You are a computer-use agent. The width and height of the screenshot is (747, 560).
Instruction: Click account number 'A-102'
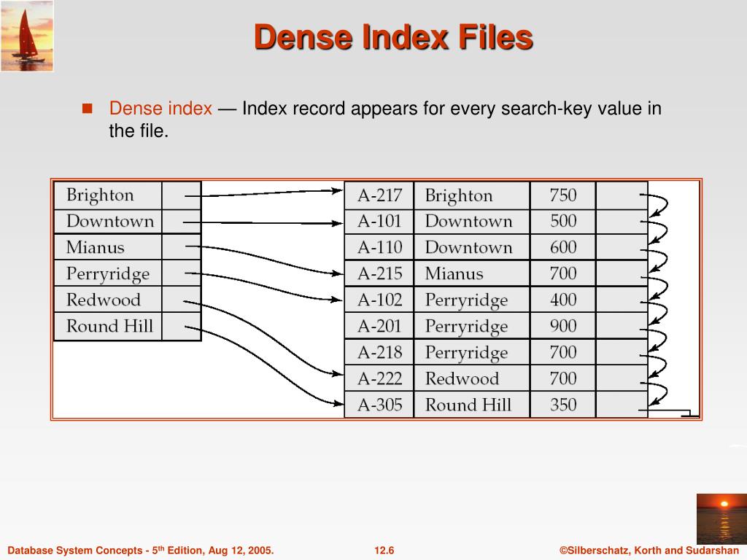click(379, 300)
